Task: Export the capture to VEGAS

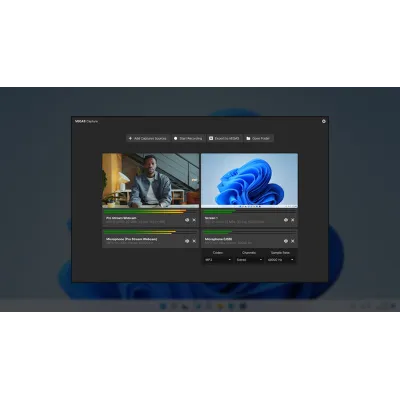Action: pyautogui.click(x=224, y=138)
